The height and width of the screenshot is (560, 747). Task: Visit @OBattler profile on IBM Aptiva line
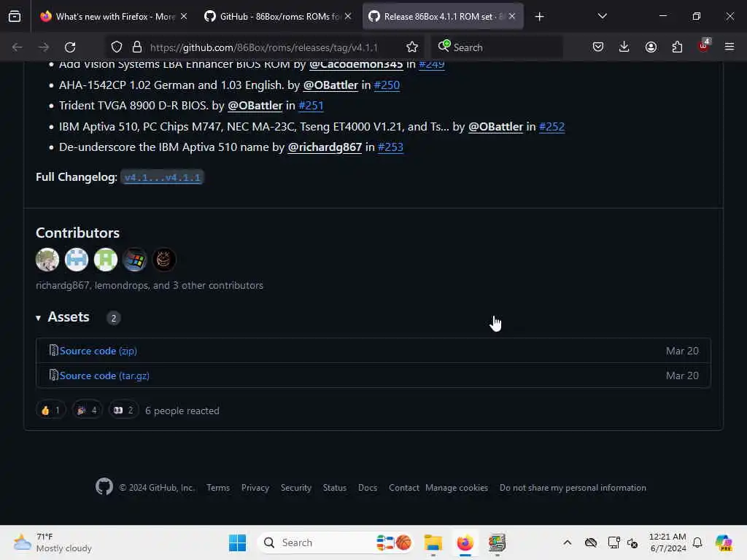[x=495, y=127]
